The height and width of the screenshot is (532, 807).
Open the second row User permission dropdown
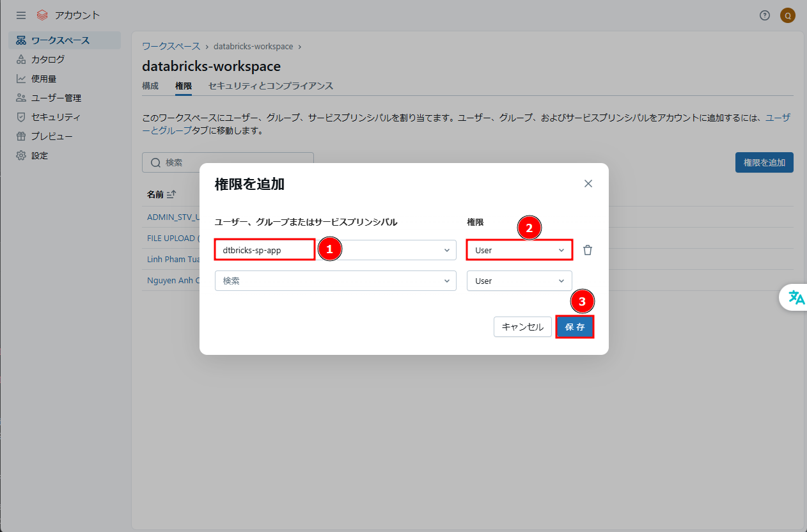click(x=519, y=281)
